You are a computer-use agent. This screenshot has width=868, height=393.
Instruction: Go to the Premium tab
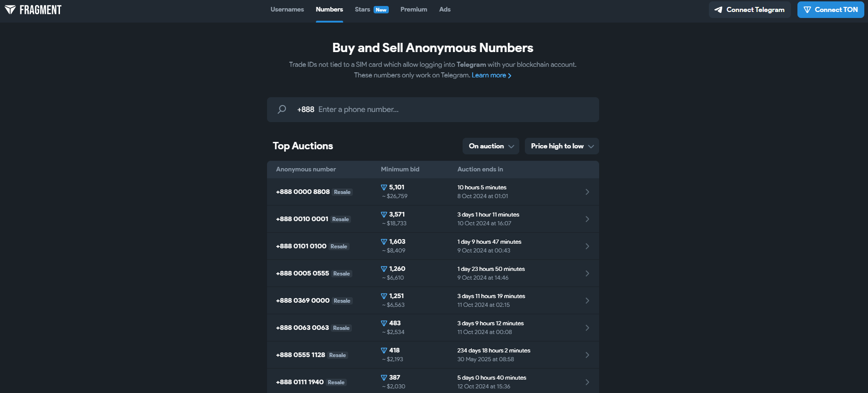point(413,10)
